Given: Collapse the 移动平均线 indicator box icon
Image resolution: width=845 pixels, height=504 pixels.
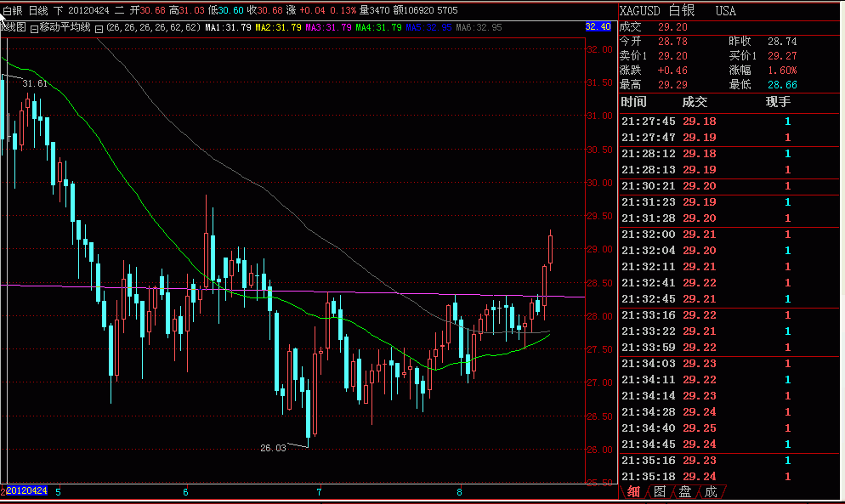Looking at the screenshot, I should [x=34, y=29].
